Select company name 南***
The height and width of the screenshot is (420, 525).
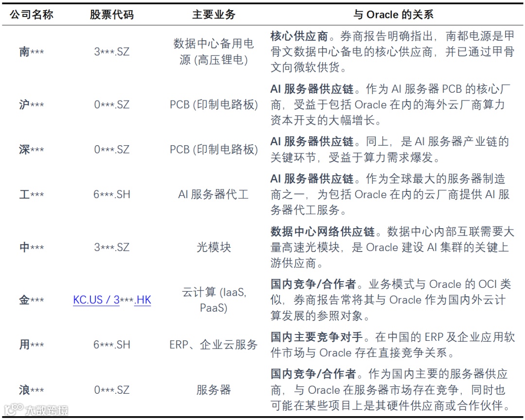coord(32,52)
